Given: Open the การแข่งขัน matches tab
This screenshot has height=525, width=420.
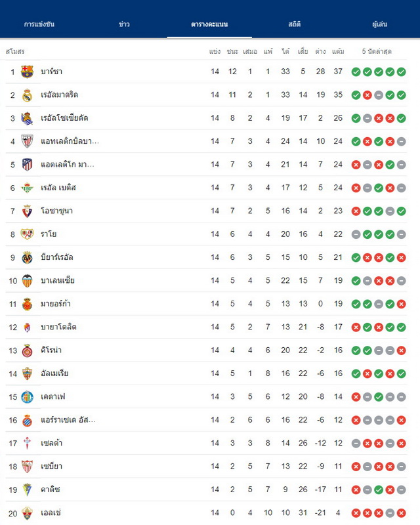Looking at the screenshot, I should point(39,24).
